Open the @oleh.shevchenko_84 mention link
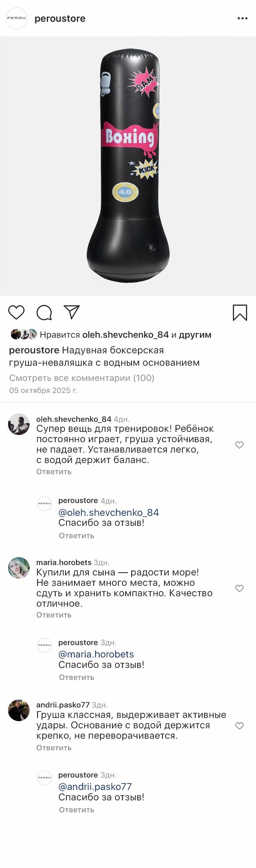Image resolution: width=256 pixels, height=868 pixels. (108, 512)
